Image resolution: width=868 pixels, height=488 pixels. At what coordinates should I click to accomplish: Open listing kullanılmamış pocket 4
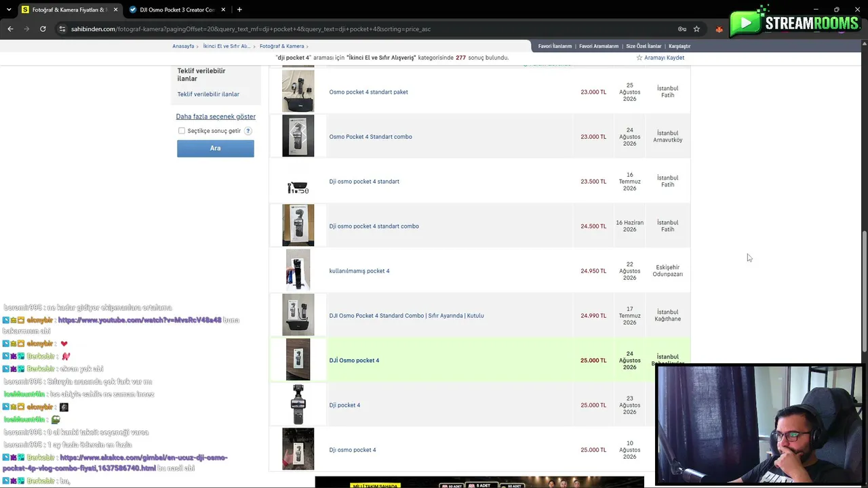(x=359, y=271)
